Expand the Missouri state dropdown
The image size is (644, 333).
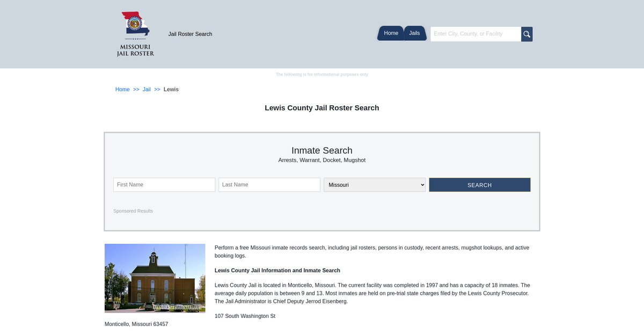[x=375, y=185]
